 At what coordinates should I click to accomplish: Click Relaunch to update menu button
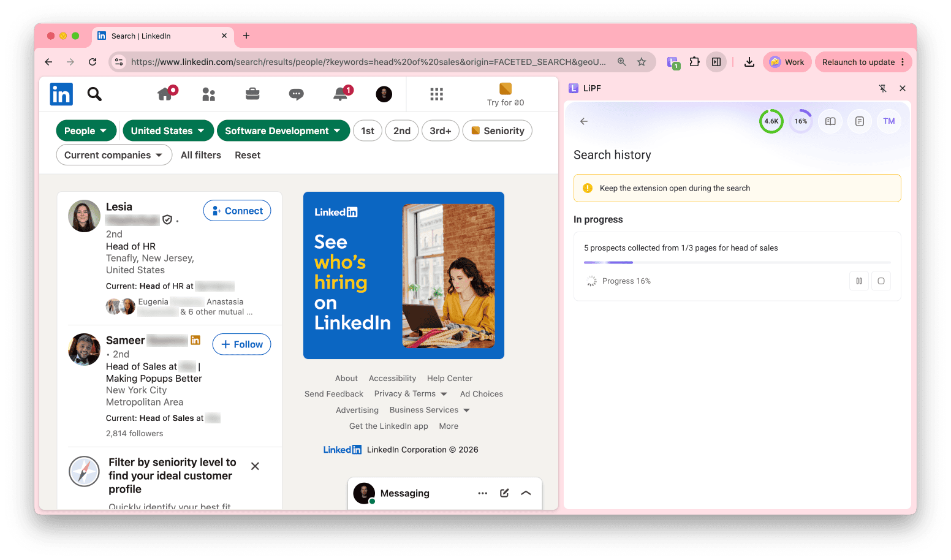pyautogui.click(x=863, y=62)
